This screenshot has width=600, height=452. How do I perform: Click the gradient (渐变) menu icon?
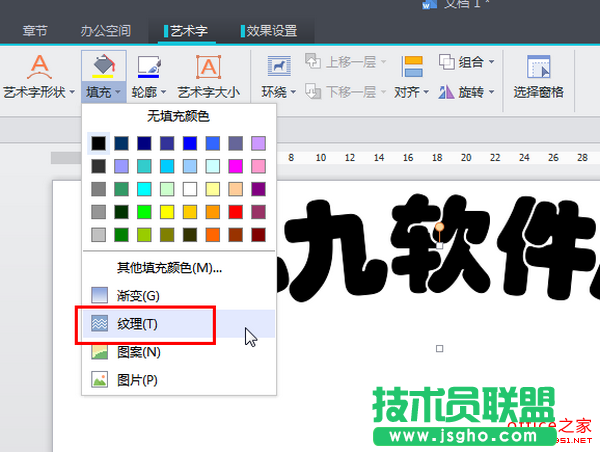99,295
